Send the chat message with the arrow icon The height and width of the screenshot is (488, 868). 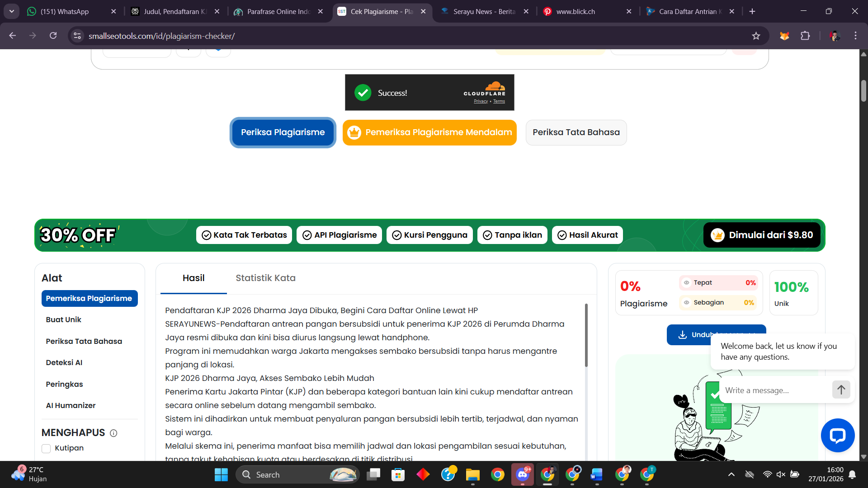coord(841,389)
